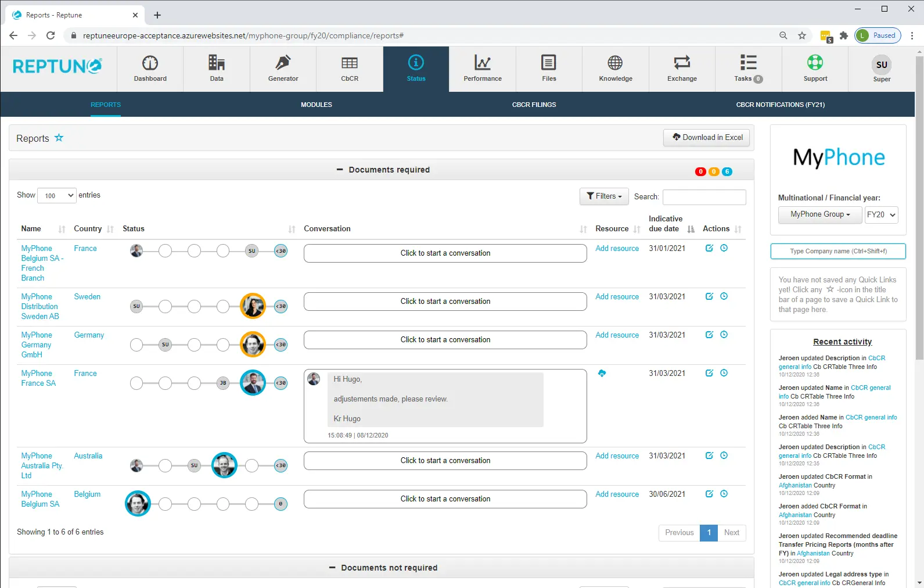The width and height of the screenshot is (924, 588).
Task: Open the Knowledge globe icon
Action: 615,63
